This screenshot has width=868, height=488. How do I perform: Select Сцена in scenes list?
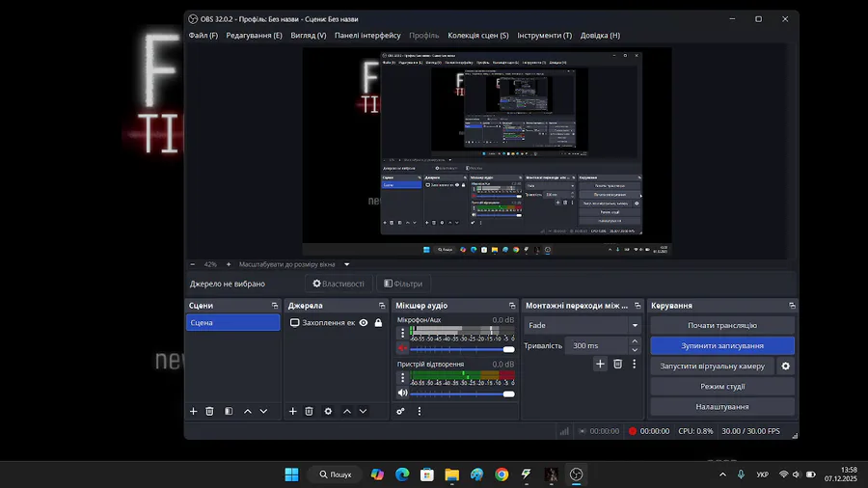click(x=233, y=322)
